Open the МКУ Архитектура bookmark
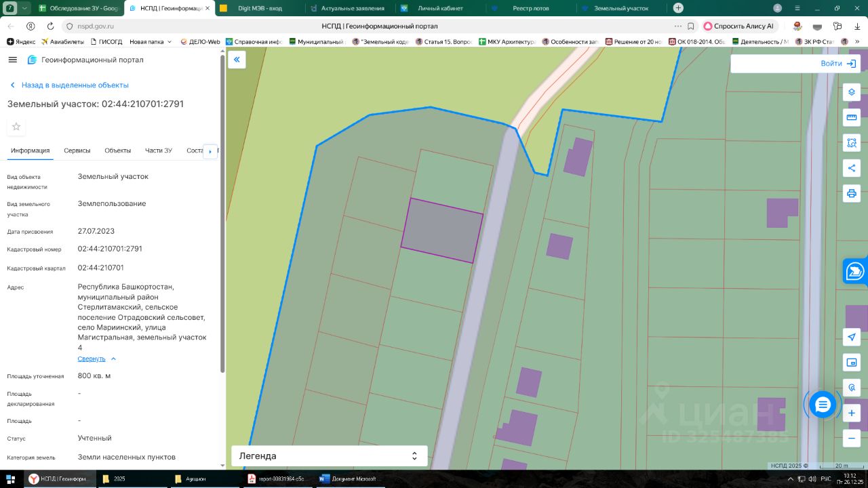 point(507,41)
